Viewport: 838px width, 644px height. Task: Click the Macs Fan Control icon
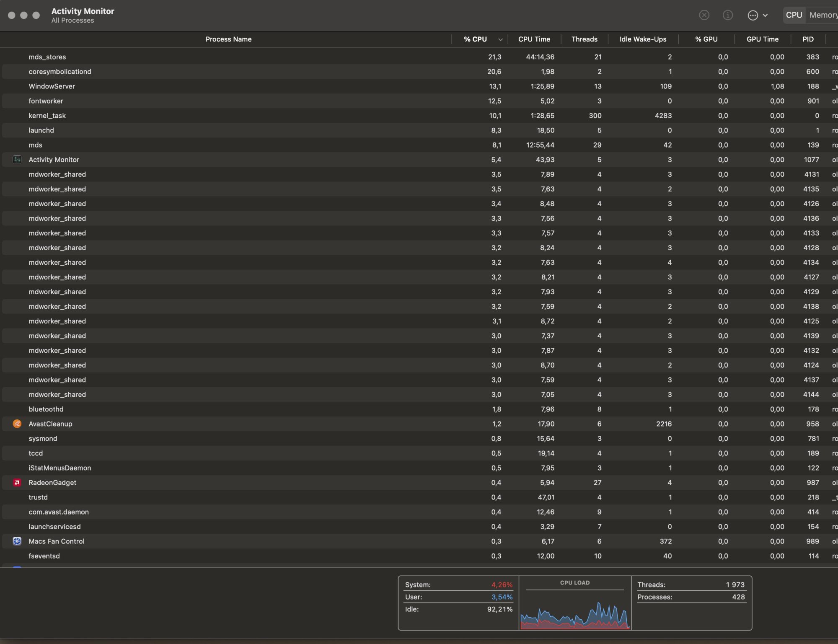click(17, 541)
